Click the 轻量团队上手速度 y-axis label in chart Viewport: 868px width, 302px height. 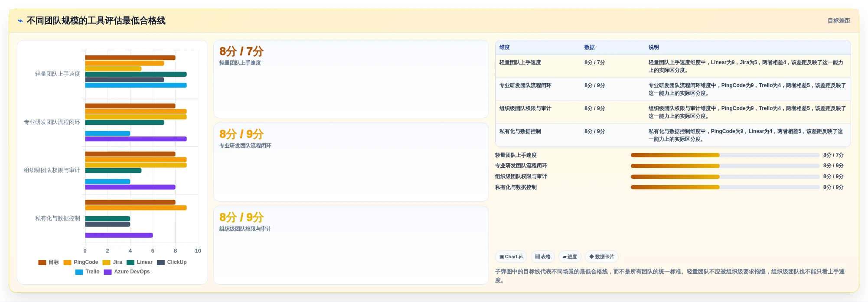58,74
